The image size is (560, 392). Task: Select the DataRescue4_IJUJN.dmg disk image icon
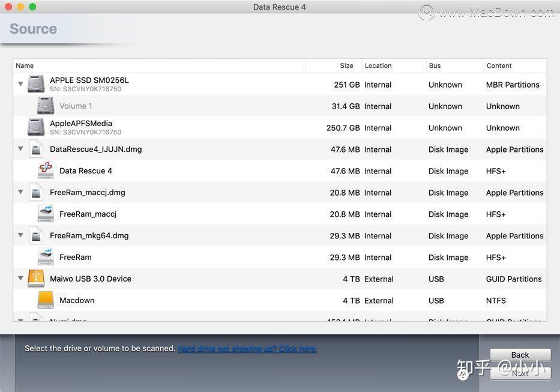[35, 149]
